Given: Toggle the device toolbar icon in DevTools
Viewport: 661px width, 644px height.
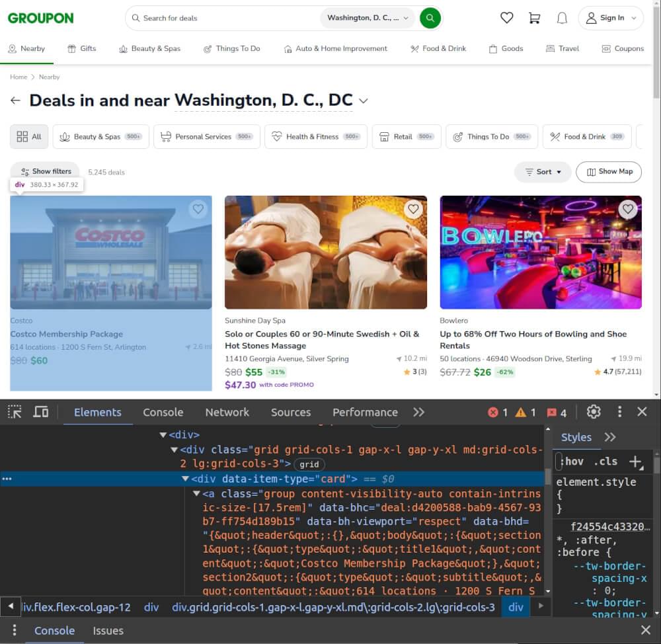Looking at the screenshot, I should (40, 411).
